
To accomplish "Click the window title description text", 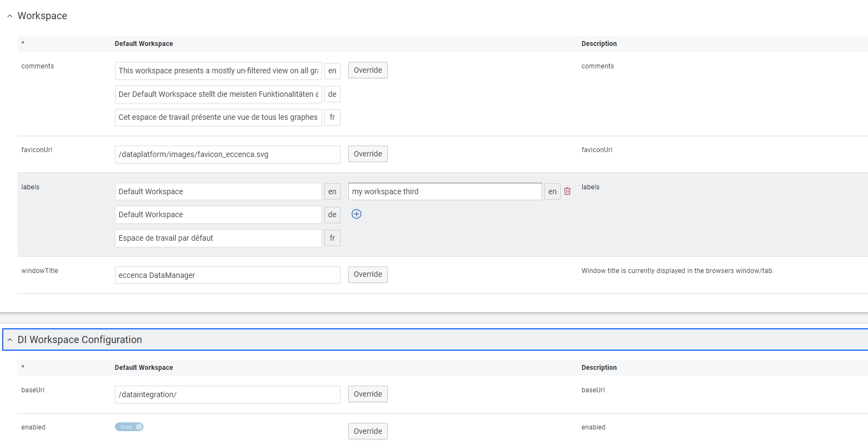I will pyautogui.click(x=677, y=271).
